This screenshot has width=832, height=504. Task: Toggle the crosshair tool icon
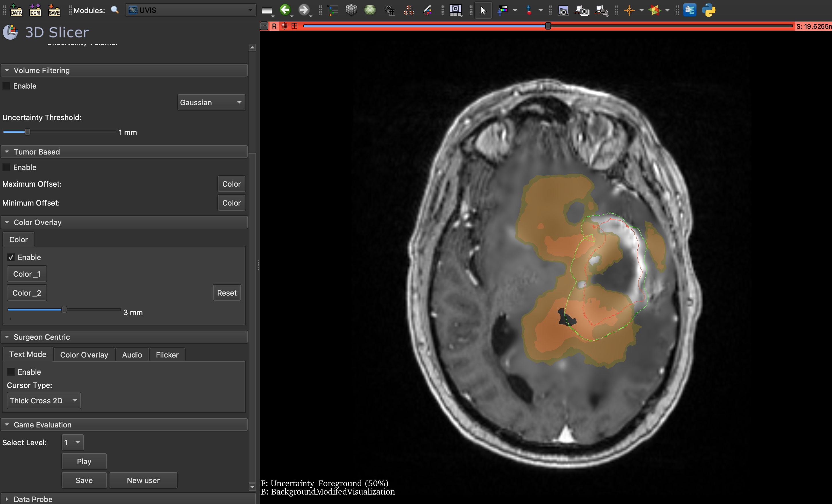pos(629,10)
